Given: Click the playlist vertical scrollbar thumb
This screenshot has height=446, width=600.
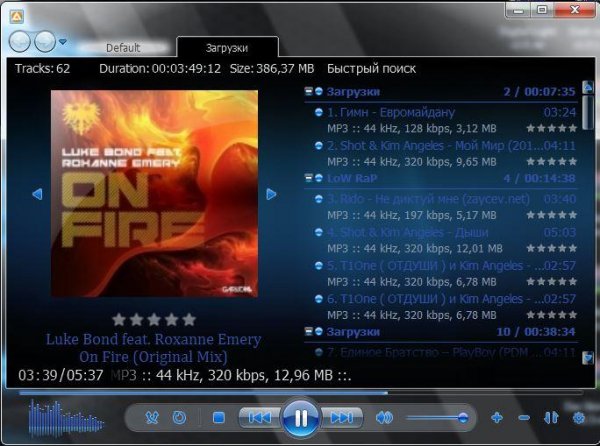Looking at the screenshot, I should pyautogui.click(x=587, y=113).
